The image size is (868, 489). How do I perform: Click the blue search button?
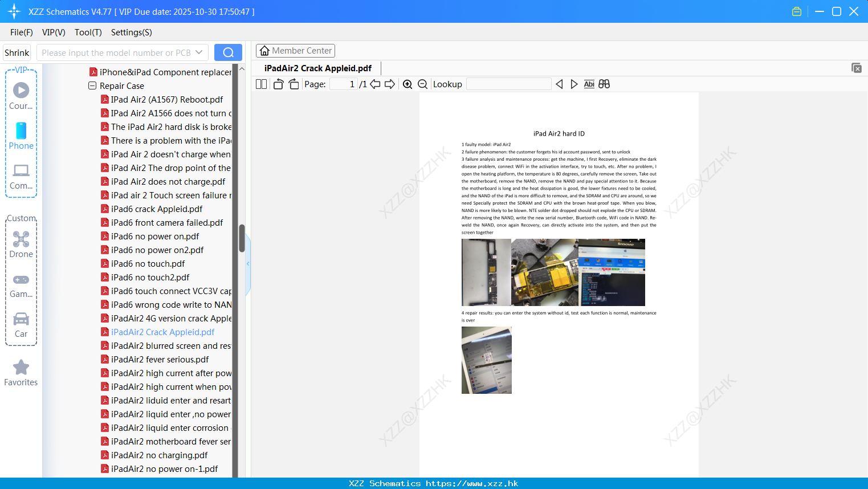coord(228,52)
